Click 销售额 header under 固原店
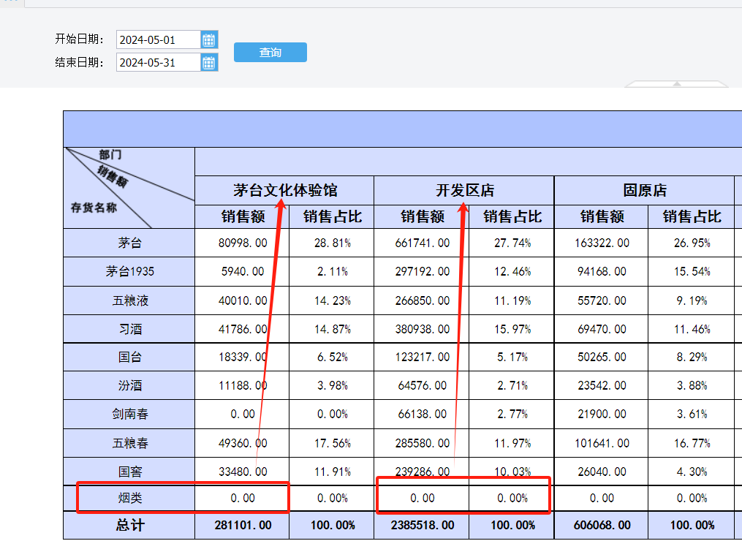 [x=602, y=216]
